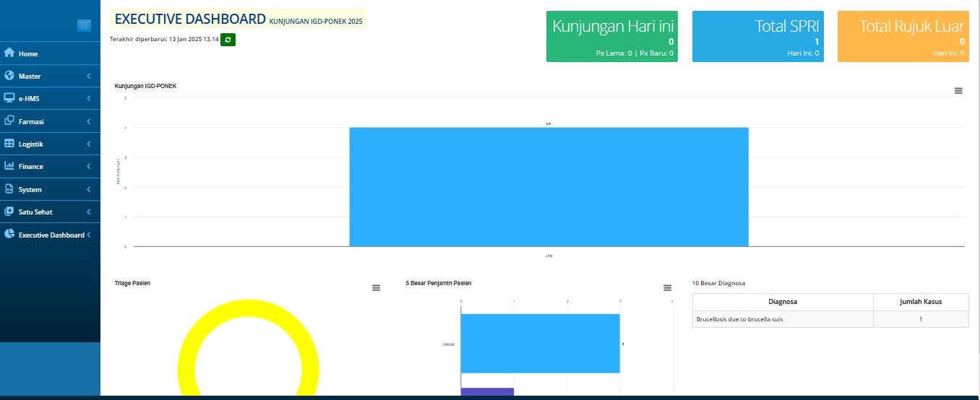The height and width of the screenshot is (400, 980).
Task: Click the JAN axis label
Action: (549, 256)
